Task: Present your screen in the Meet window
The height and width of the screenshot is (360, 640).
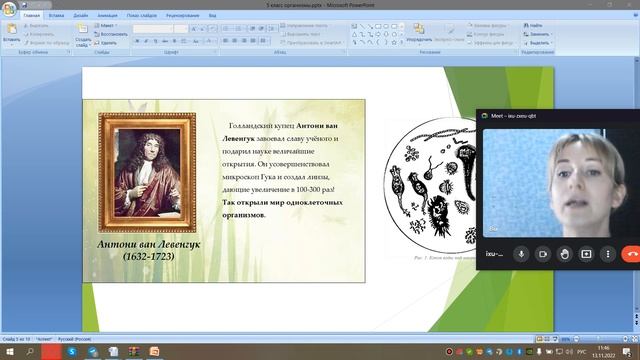Action: (586, 254)
